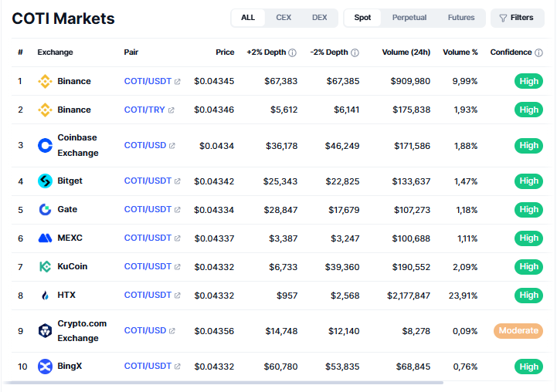Click the Binance logo in row 1
557x392 pixels.
tap(45, 81)
